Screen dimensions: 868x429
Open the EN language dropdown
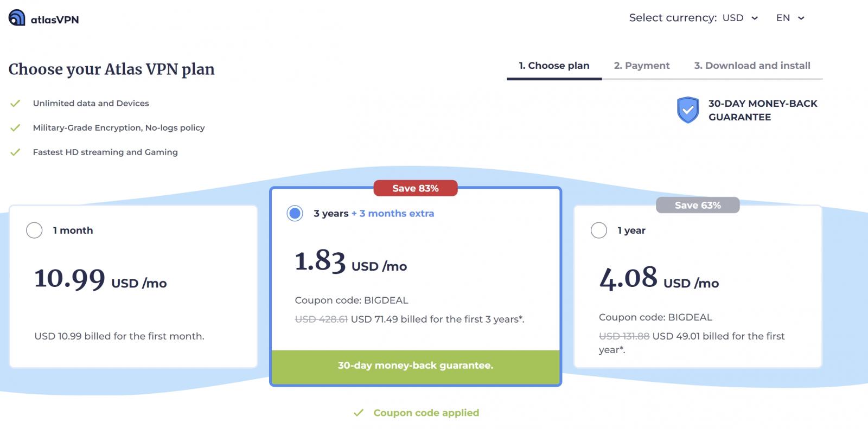(x=790, y=18)
